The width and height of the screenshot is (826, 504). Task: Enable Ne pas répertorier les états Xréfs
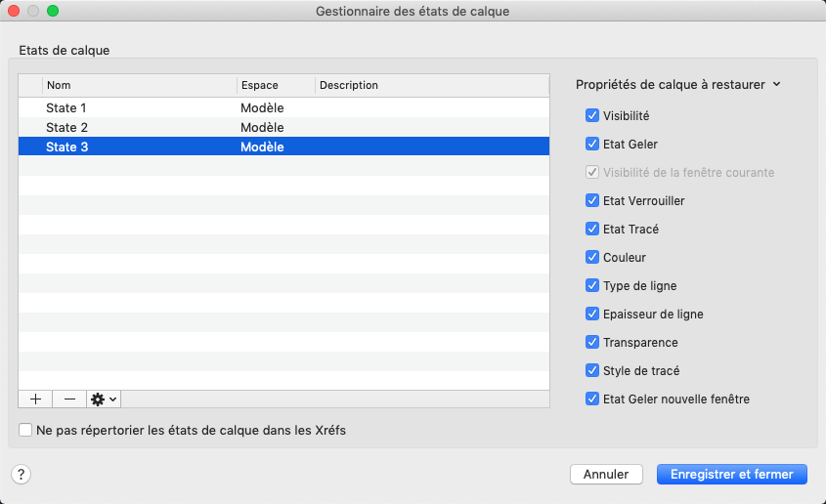point(25,429)
